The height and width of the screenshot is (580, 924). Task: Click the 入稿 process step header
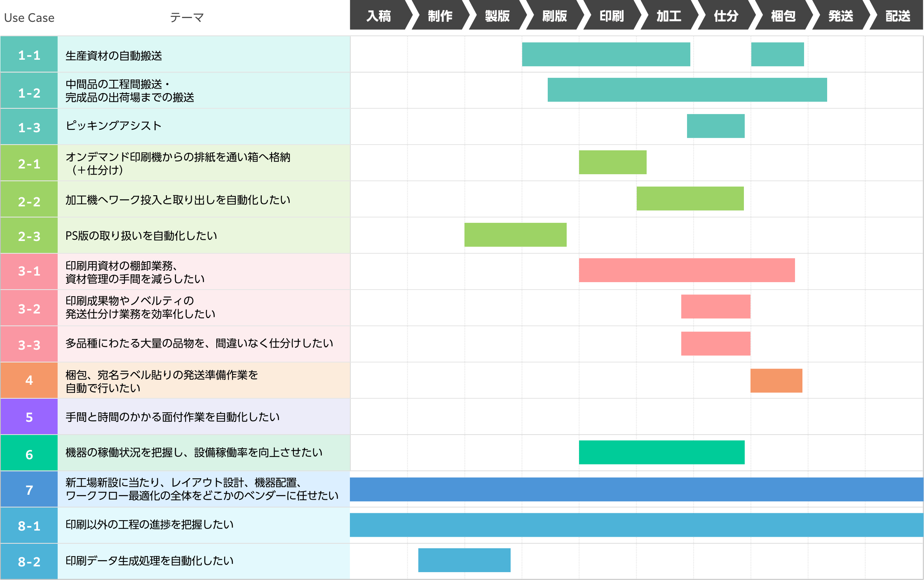coord(378,15)
